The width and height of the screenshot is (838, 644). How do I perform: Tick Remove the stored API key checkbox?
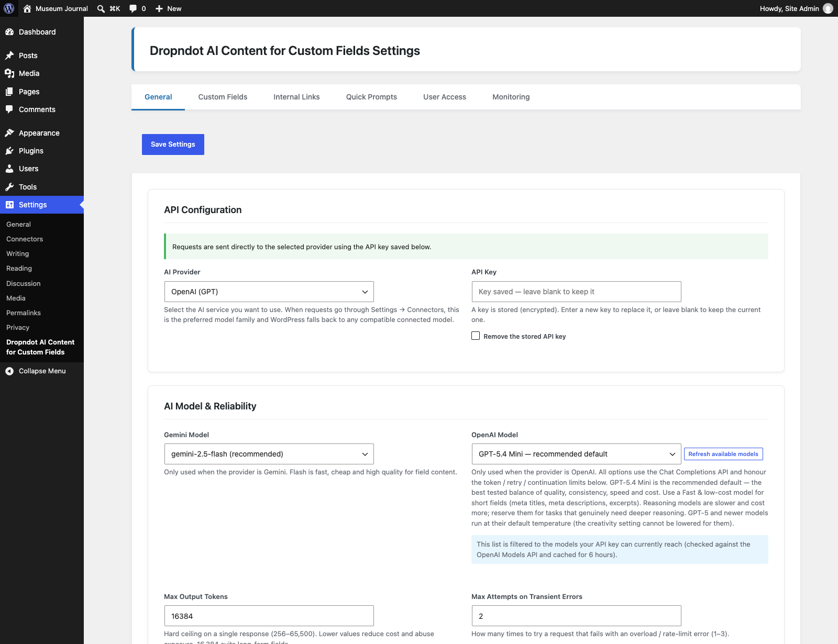tap(476, 336)
